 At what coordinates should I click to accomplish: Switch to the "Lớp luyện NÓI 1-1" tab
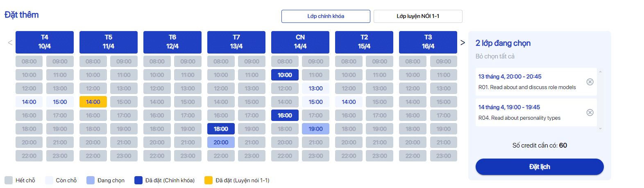(418, 16)
